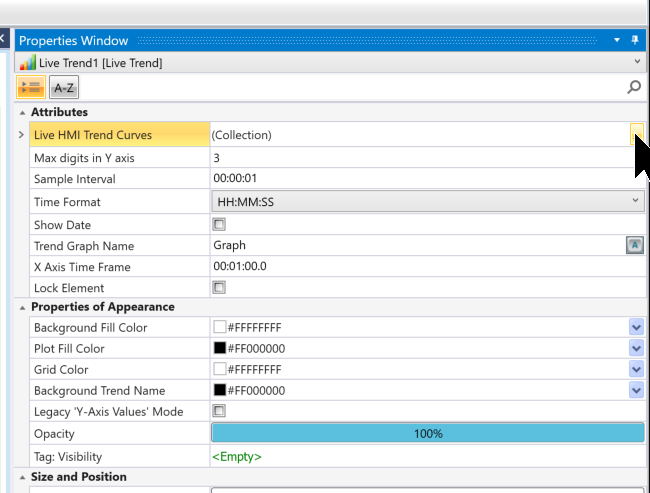The height and width of the screenshot is (493, 650).
Task: Toggle the Lock Element checkbox
Action: [x=219, y=287]
